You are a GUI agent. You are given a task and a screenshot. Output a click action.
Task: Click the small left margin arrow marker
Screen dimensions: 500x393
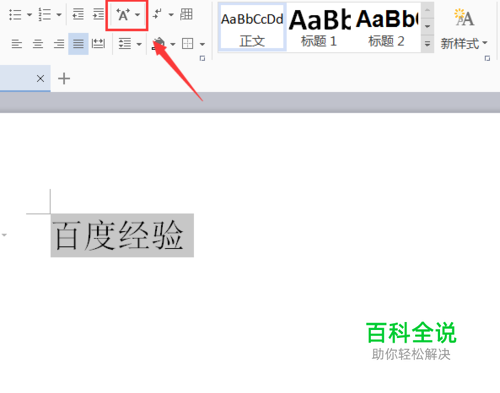(x=4, y=235)
